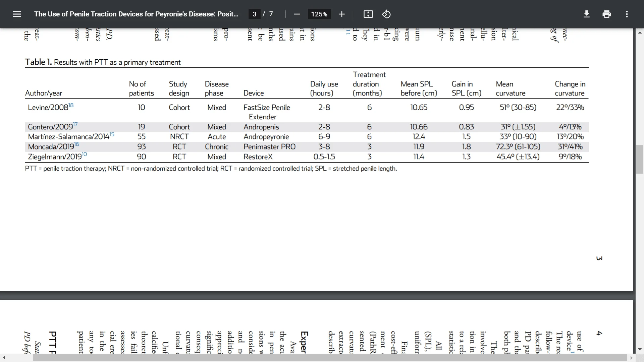Click the 'Mean curvature' column header
Screen dimensions: 644x362
click(511, 88)
